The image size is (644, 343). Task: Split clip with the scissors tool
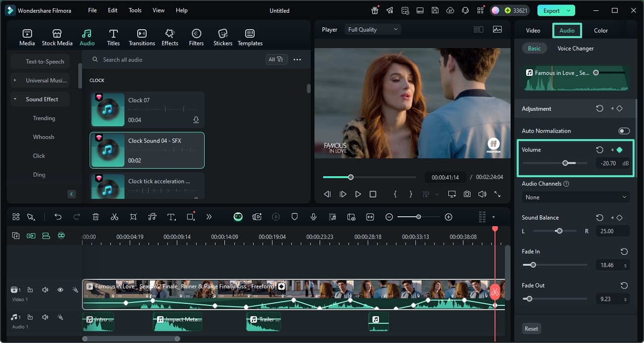(114, 217)
